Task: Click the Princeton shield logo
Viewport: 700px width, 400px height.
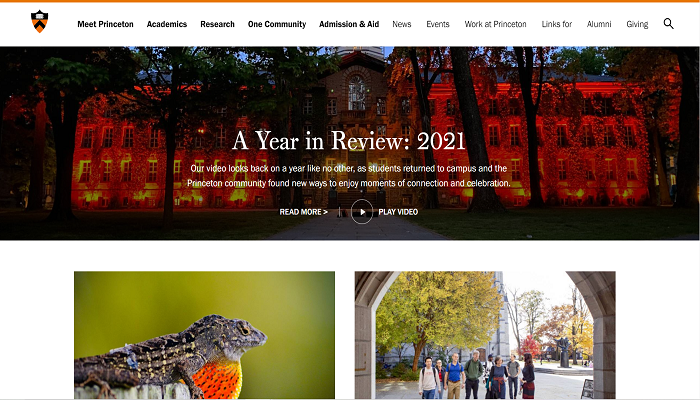Action: click(x=39, y=22)
